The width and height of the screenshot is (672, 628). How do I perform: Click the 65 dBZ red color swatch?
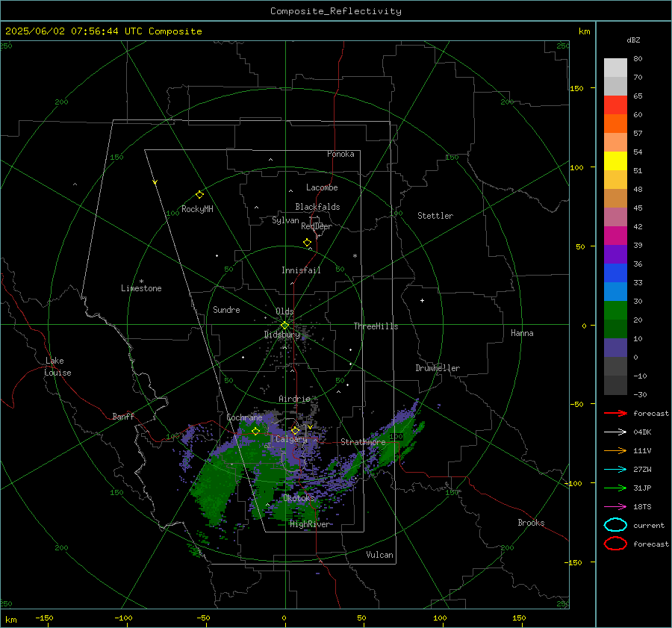(x=615, y=105)
